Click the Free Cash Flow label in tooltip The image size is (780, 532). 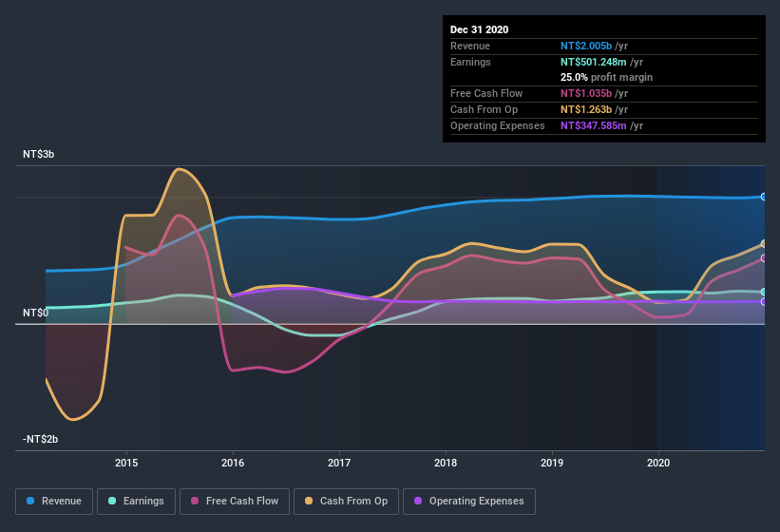[x=486, y=93]
